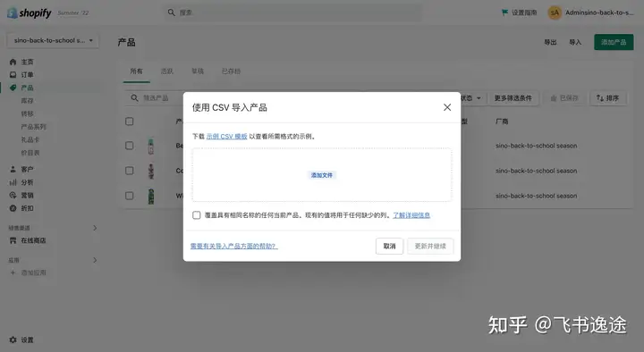Toggle the select-all products checkbox
The image size is (644, 352).
point(130,121)
